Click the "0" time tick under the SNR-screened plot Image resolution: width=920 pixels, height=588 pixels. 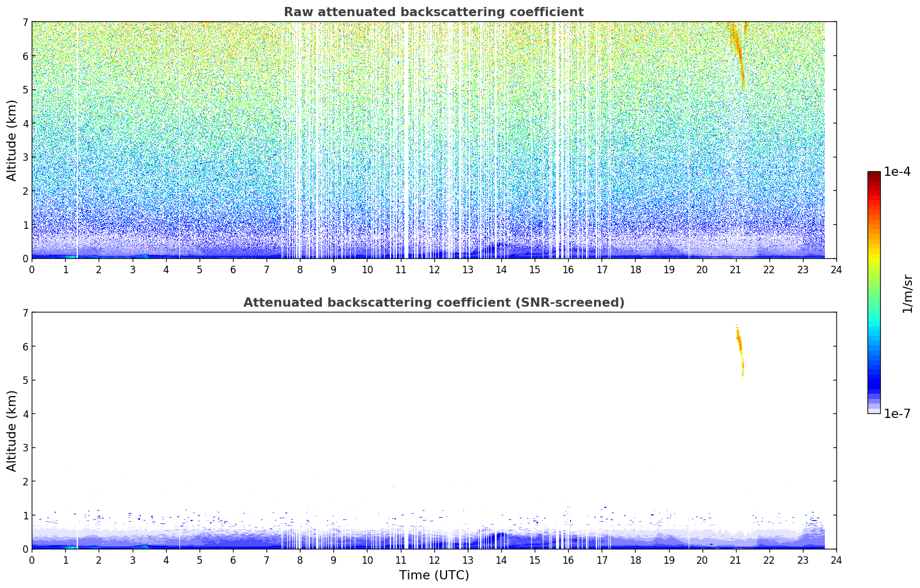click(32, 560)
